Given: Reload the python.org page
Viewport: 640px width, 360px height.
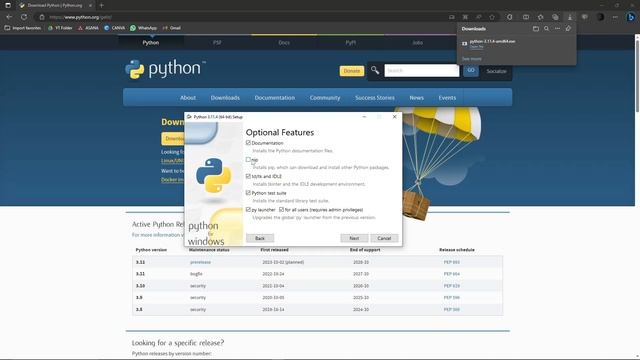Looking at the screenshot, I should click(24, 17).
